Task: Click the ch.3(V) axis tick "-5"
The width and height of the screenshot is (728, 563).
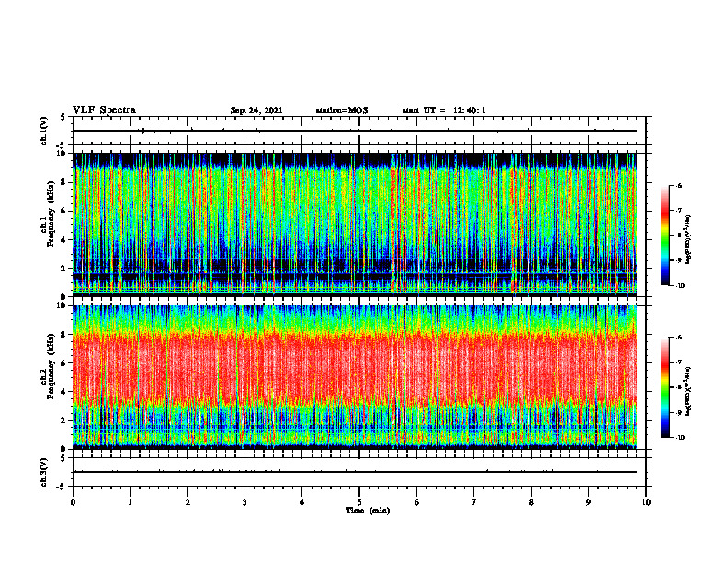Action: click(x=63, y=487)
